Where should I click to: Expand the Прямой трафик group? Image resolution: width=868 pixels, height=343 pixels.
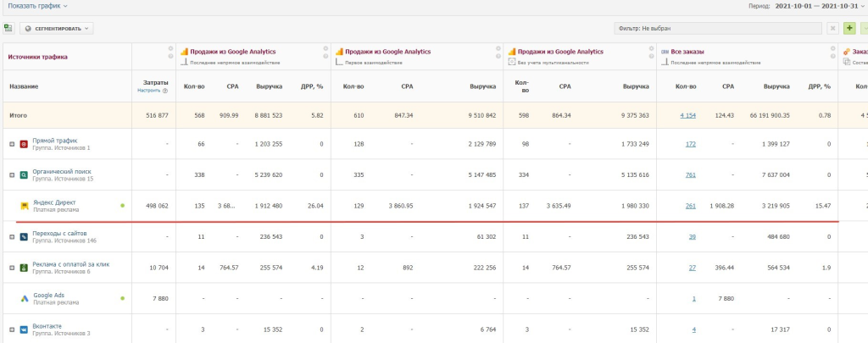click(x=11, y=144)
